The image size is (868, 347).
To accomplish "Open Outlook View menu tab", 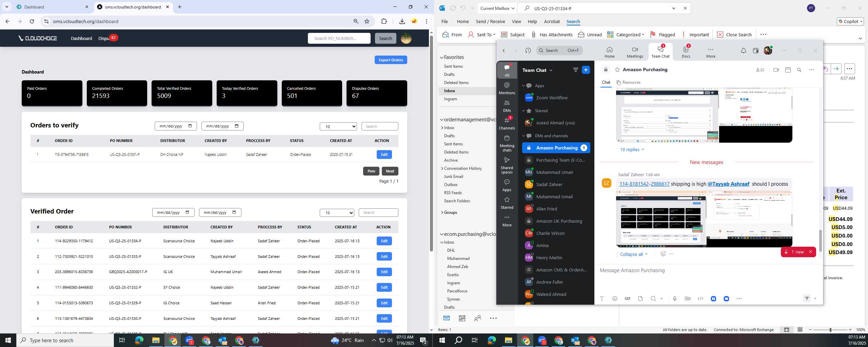I will point(516,21).
